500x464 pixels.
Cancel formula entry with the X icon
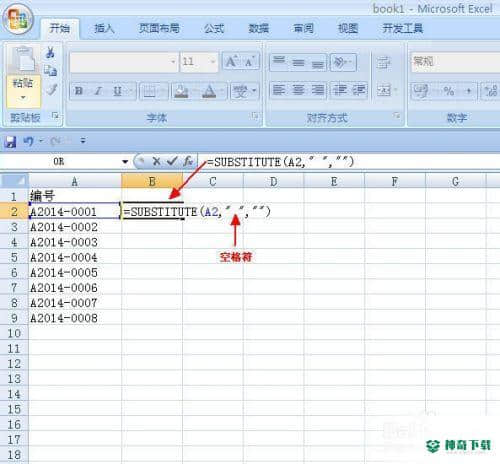click(156, 162)
